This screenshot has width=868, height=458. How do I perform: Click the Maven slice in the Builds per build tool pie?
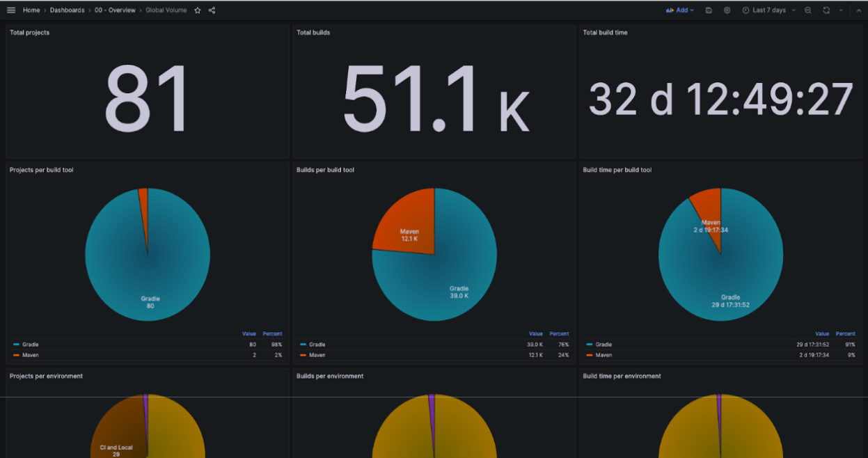tap(407, 226)
